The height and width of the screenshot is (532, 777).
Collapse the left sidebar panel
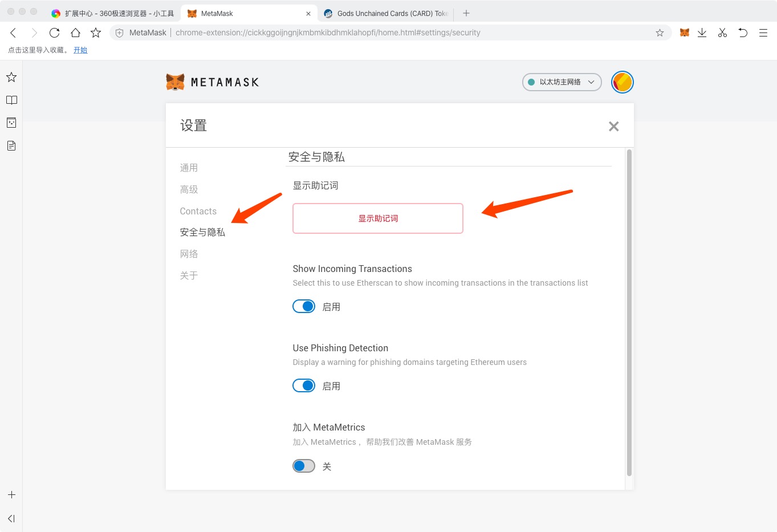coord(11,518)
